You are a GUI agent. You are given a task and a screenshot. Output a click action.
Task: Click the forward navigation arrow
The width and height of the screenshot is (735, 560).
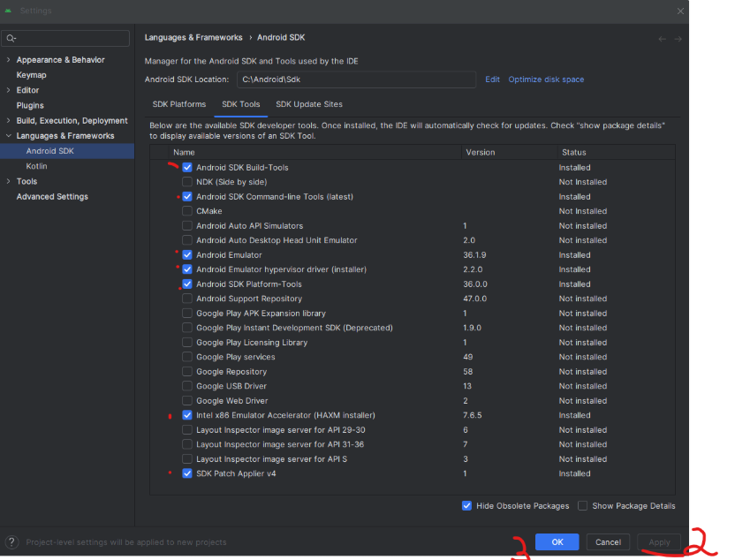tap(677, 38)
